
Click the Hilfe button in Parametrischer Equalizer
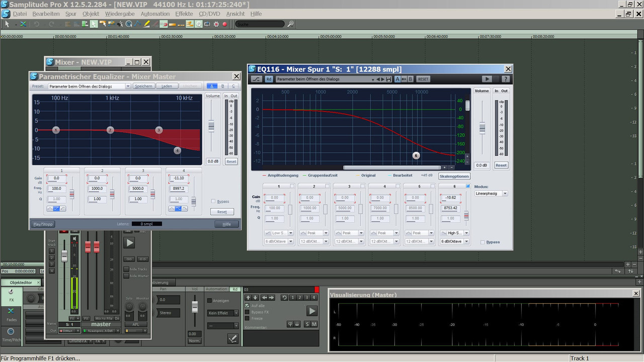point(226,224)
